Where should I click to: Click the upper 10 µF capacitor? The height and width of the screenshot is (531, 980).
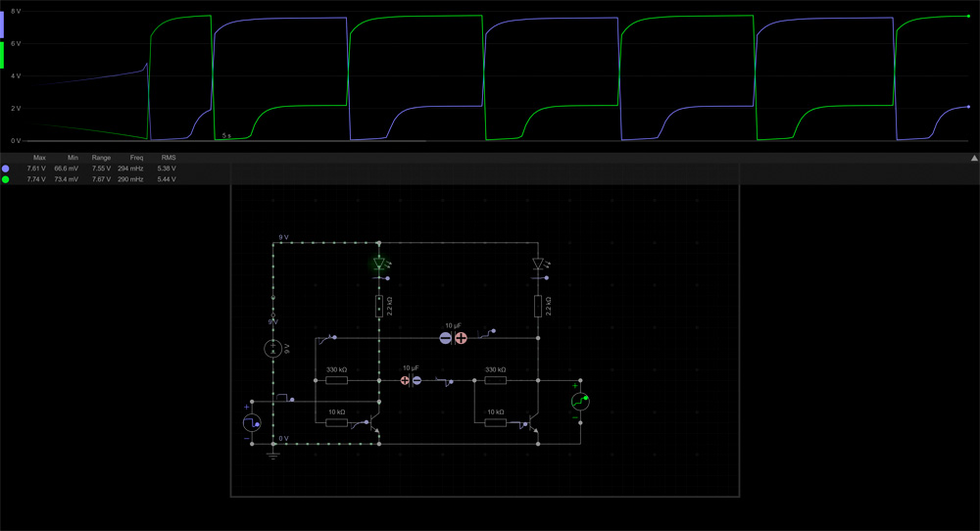point(453,337)
